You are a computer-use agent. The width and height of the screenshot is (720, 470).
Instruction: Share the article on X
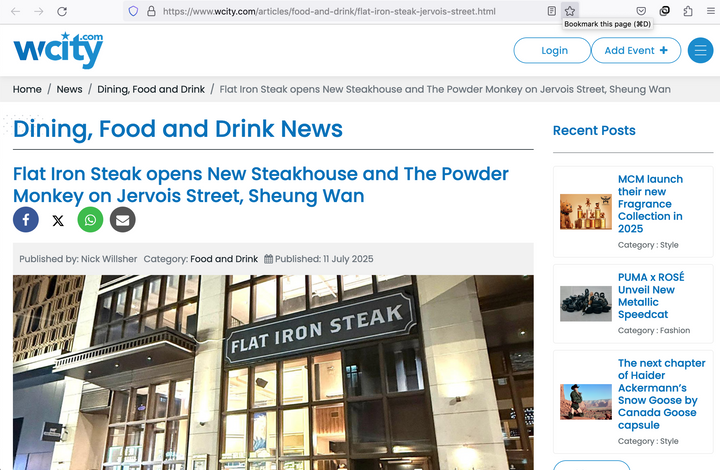(58, 220)
